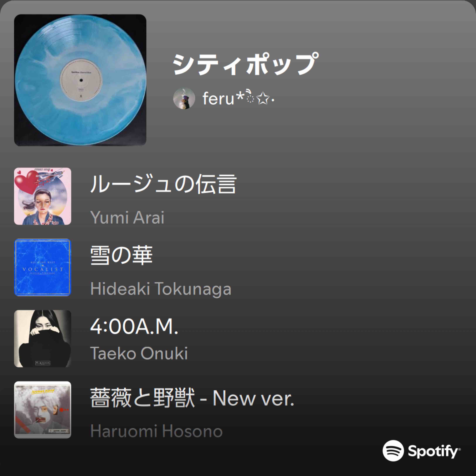Viewport: 476px width, 476px height.
Task: Open the ルージュの伝言 album artwork
Action: 43,196
